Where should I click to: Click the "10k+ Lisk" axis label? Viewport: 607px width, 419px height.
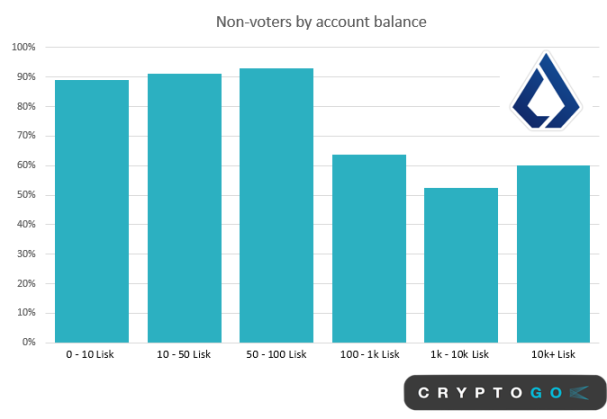click(553, 356)
